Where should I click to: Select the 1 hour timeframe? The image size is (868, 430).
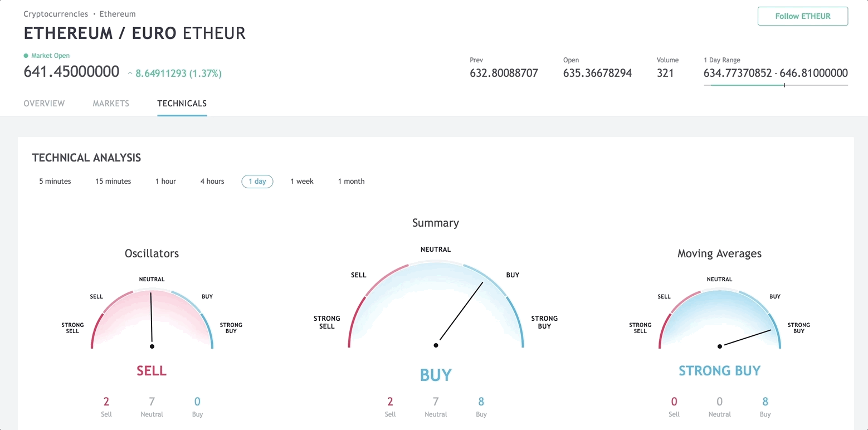pyautogui.click(x=165, y=182)
